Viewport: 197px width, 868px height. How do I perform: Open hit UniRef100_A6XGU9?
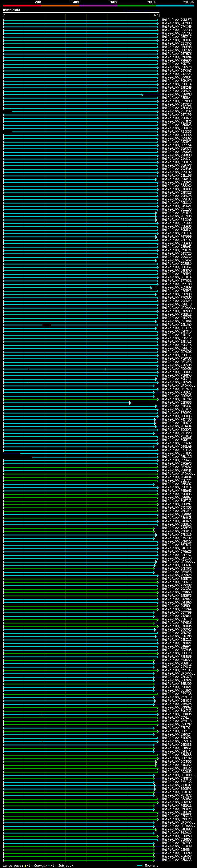(176, 287)
